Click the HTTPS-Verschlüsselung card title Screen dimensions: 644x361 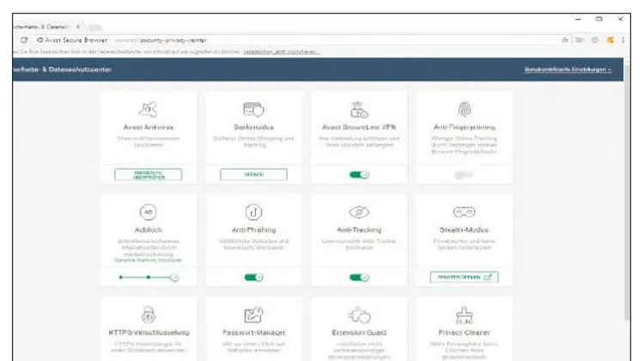[x=149, y=333]
